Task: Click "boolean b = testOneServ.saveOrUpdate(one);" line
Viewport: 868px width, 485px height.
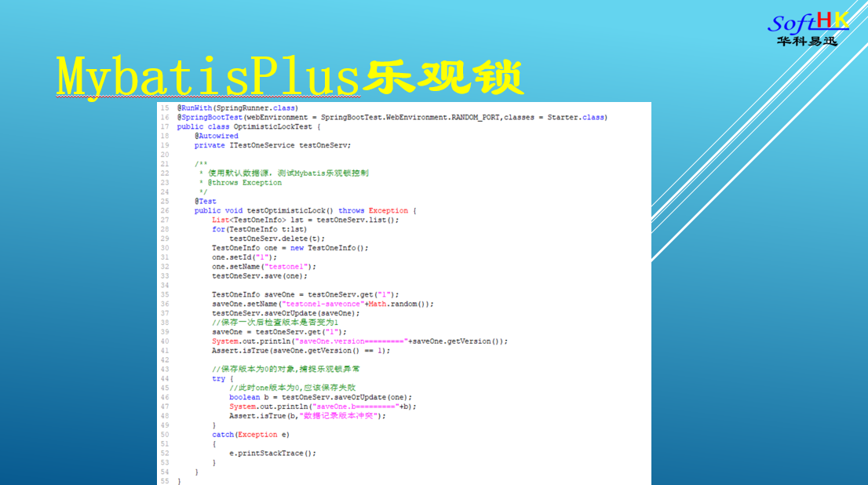Action: pos(320,398)
